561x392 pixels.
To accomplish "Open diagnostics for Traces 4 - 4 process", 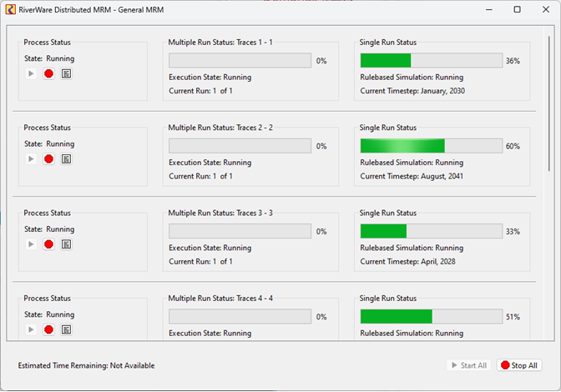I will coord(66,329).
